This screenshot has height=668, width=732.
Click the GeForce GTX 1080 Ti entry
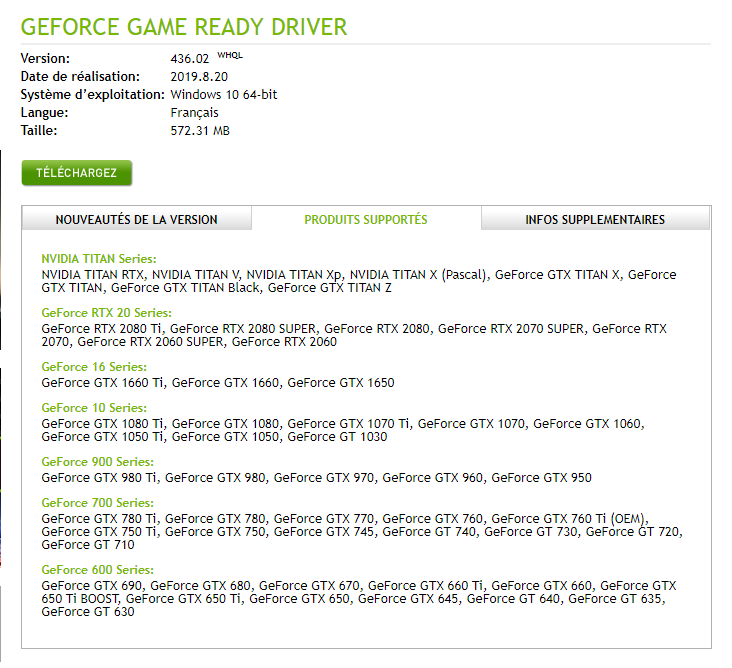click(x=102, y=424)
